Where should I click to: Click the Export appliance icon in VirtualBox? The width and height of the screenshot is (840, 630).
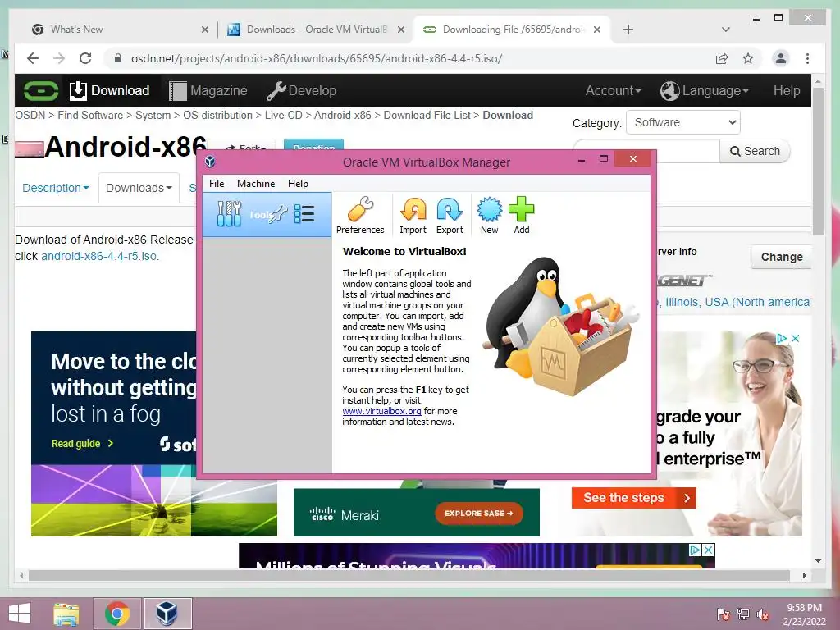450,216
